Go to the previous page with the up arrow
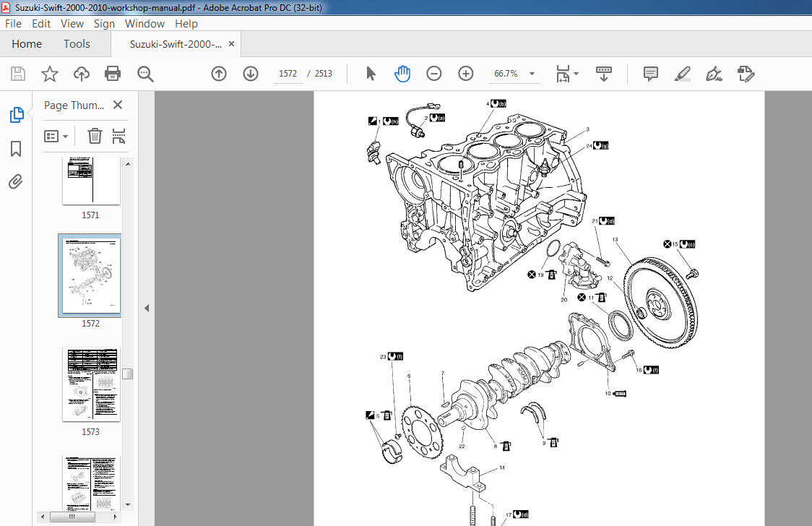Viewport: 812px width, 526px height. (x=219, y=74)
